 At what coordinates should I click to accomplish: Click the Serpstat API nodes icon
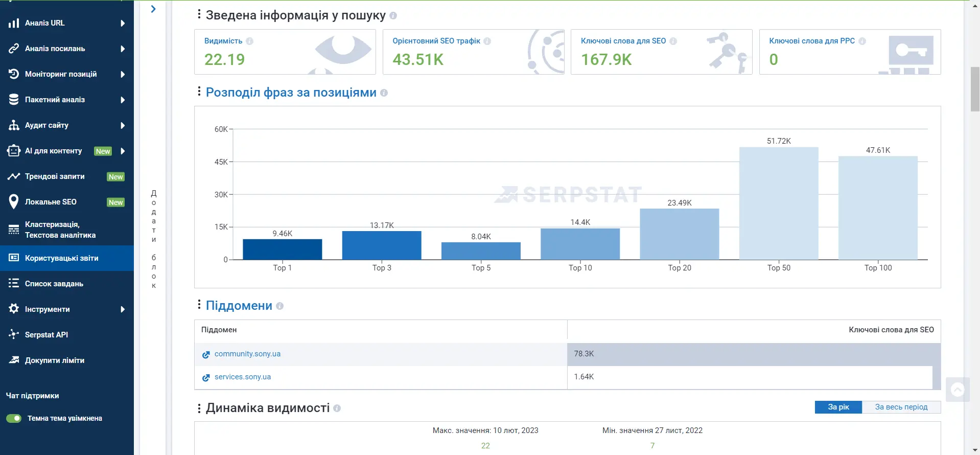14,335
